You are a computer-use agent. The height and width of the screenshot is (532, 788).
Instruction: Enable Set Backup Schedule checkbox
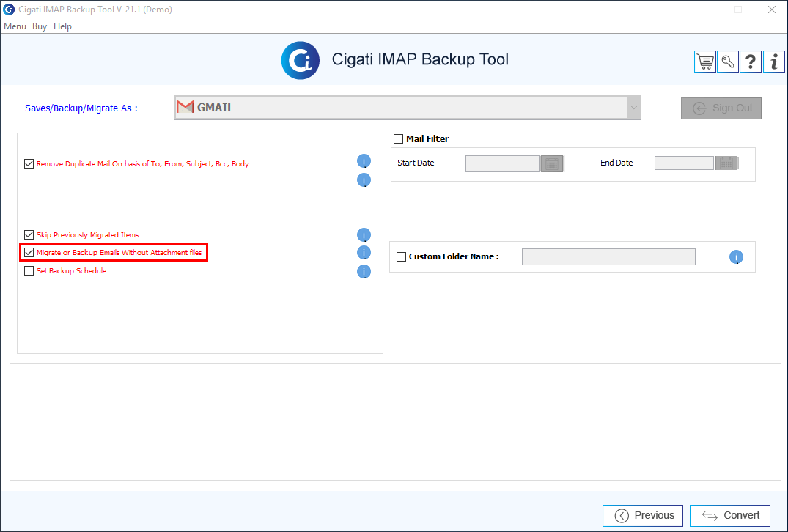click(29, 271)
